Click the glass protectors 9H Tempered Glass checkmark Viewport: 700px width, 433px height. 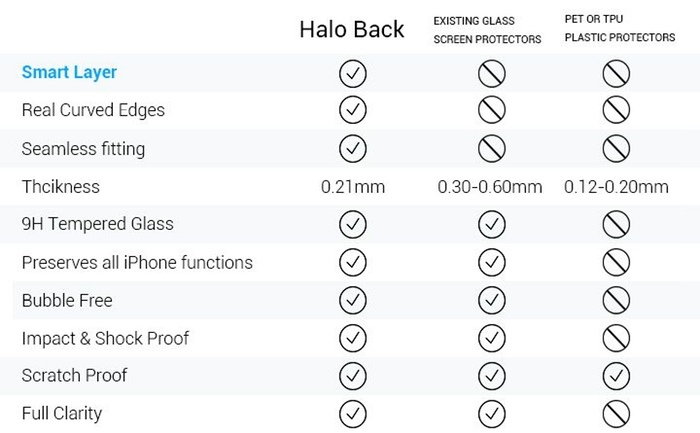coord(492,224)
